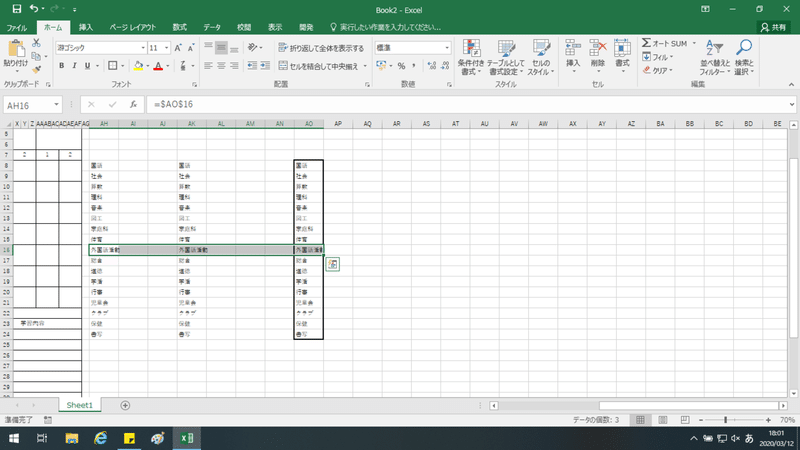The width and height of the screenshot is (800, 450).
Task: Increase font size with the large A
Action: click(178, 48)
